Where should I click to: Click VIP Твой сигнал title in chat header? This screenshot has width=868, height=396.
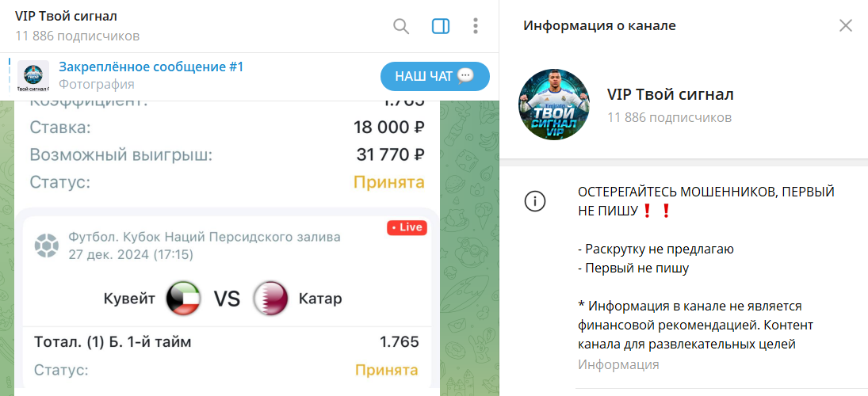point(66,17)
